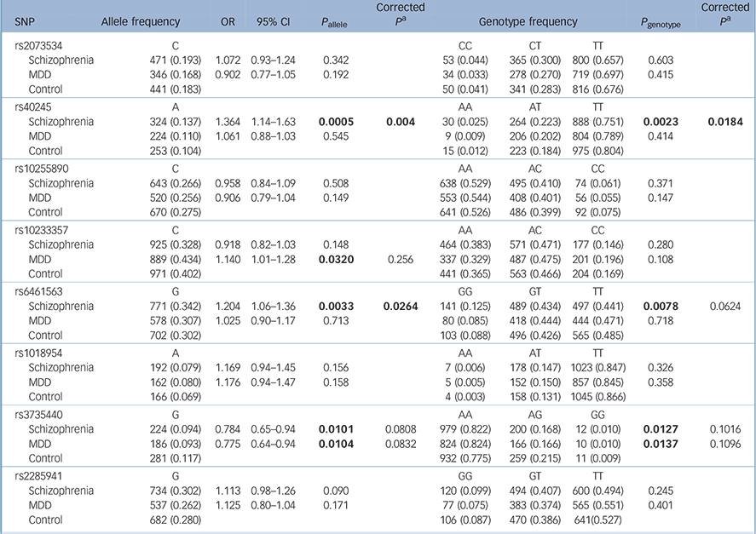Select the 95% CI column header
Viewport: 756px width, 534px height.
point(271,21)
